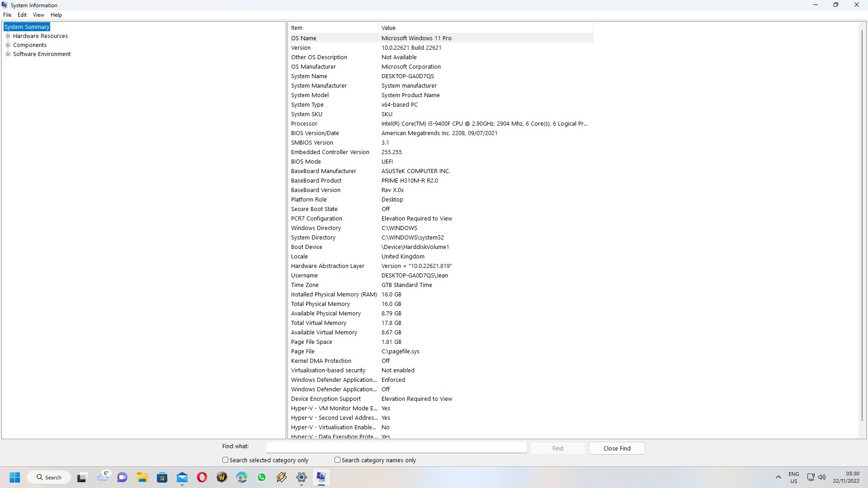868x488 pixels.
Task: Click the System Information taskbar icon
Action: 321,477
